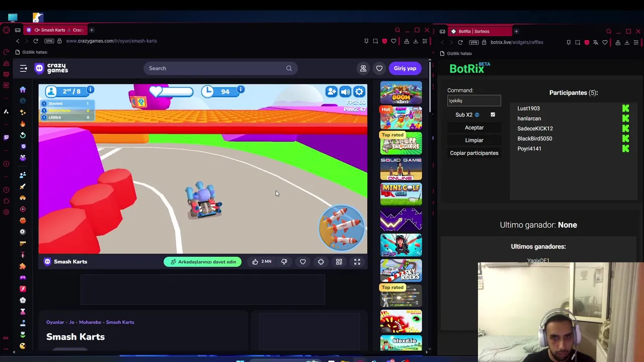The width and height of the screenshot is (644, 362).
Task: Open the soccer ball sidebar icon
Action: [x=23, y=300]
